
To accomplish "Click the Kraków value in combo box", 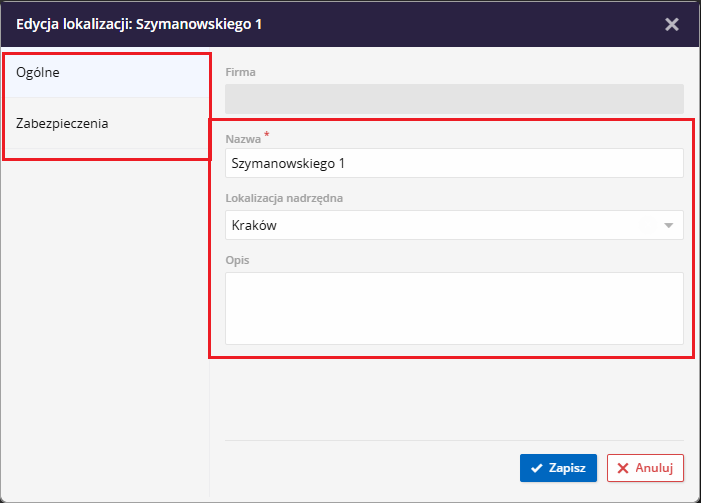I will (254, 225).
